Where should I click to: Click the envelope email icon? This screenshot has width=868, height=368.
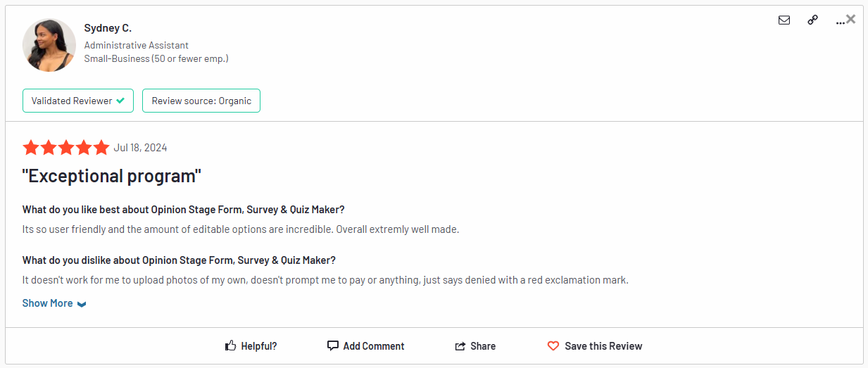coord(784,20)
